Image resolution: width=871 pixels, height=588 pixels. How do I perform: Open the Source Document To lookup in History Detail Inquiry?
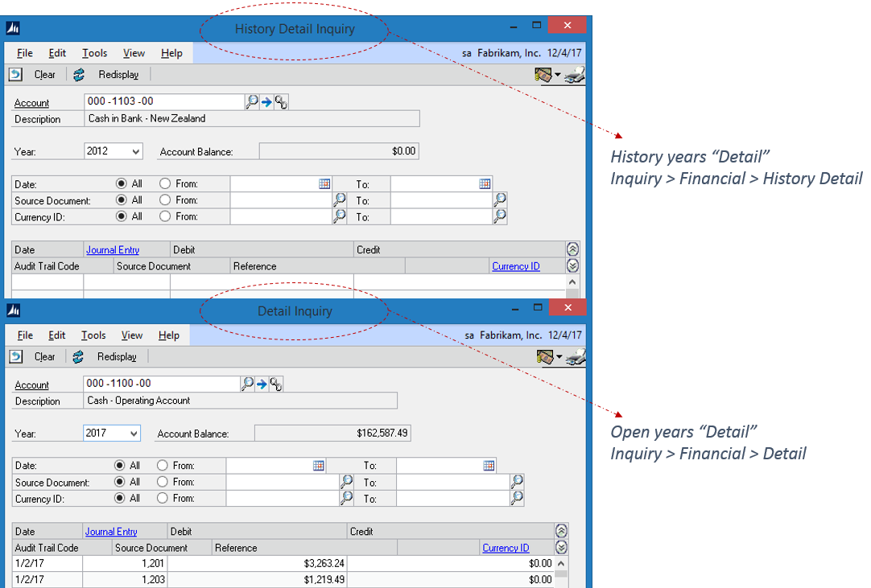coord(499,200)
